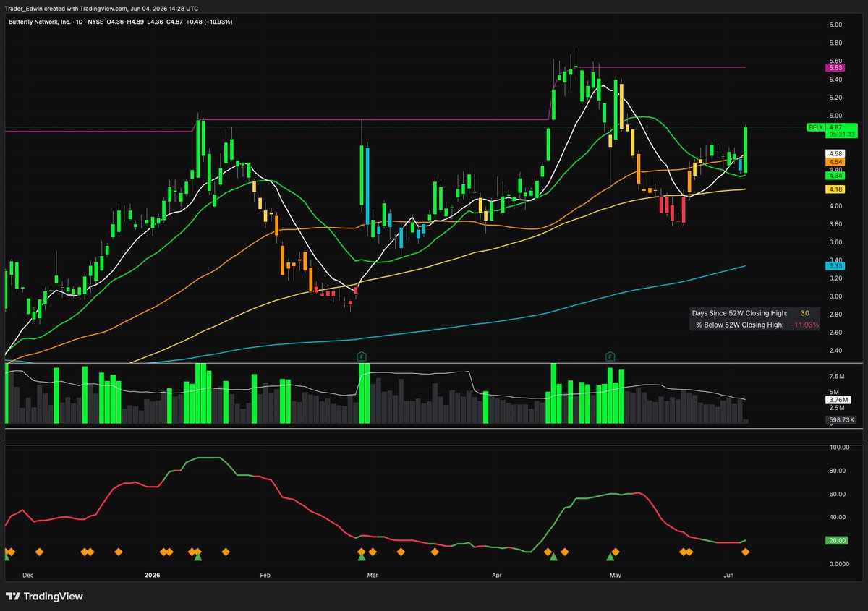
Task: Click the 60.00 indicator axis label
Action: coord(837,494)
